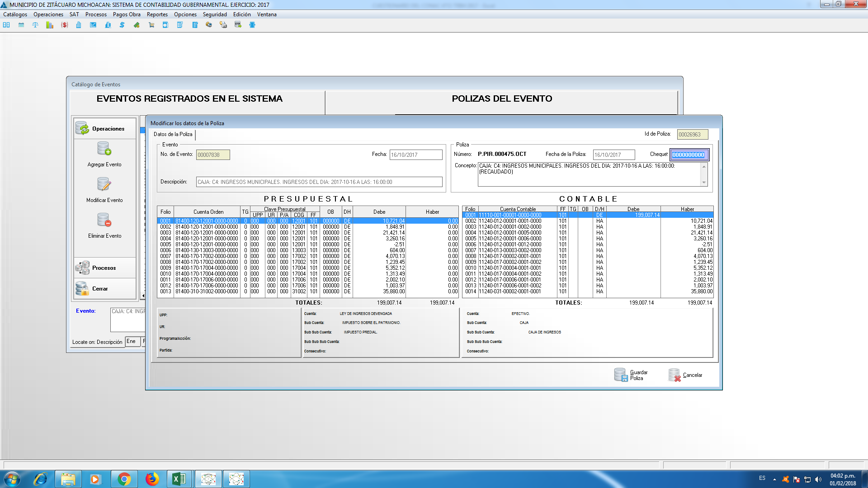Click the Guardar Poliza button
This screenshot has height=488, width=868.
tap(631, 375)
